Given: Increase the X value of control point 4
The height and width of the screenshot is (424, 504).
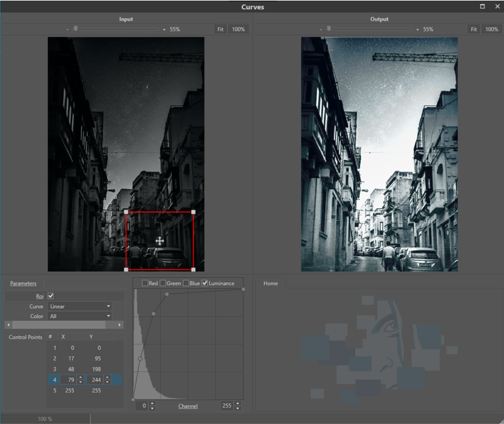Looking at the screenshot, I should [80, 377].
